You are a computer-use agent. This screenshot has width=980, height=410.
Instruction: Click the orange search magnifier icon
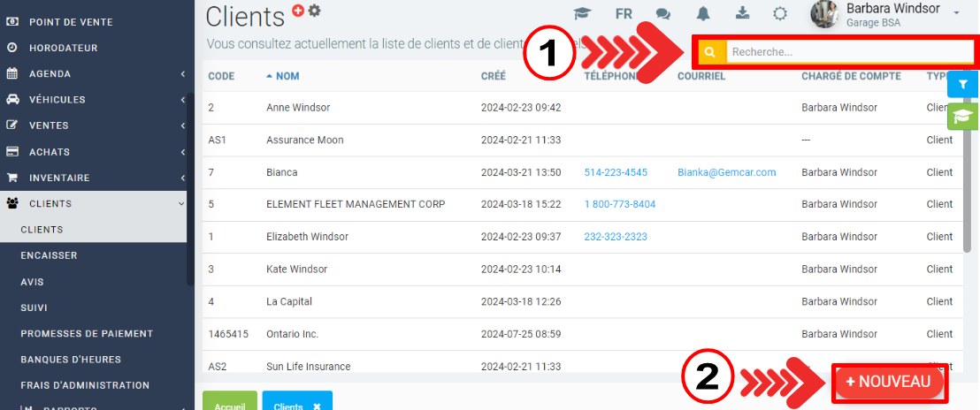pos(710,53)
